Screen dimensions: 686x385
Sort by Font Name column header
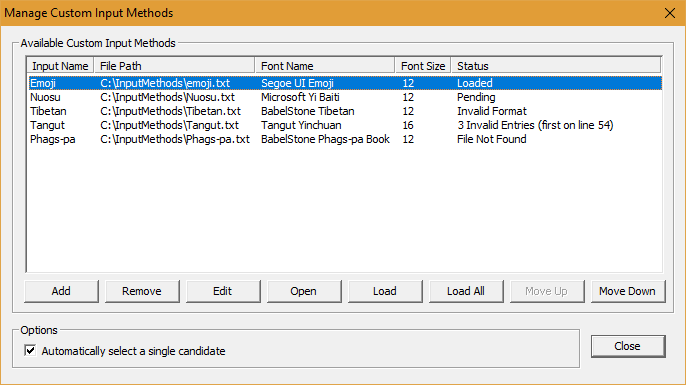pos(325,66)
